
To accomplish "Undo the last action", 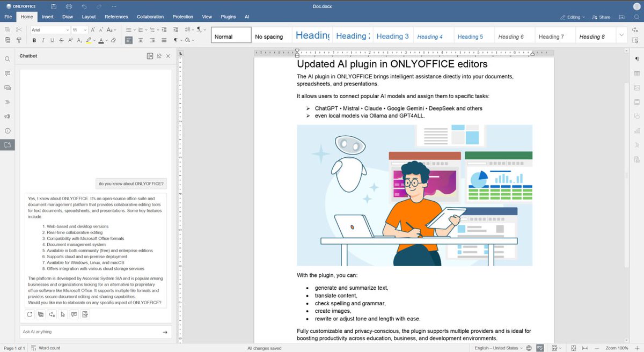I will (84, 6).
